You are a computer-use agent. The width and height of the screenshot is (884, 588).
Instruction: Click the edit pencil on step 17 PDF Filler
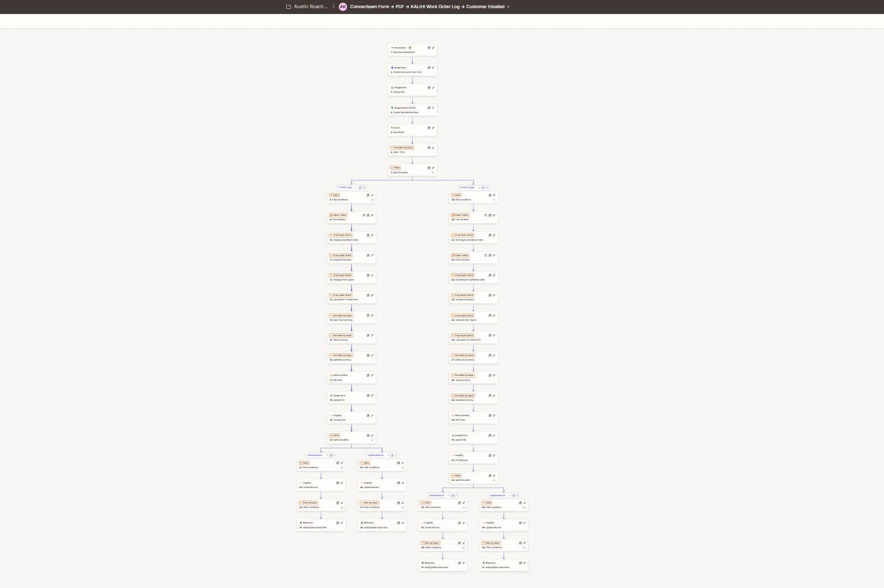(x=372, y=375)
